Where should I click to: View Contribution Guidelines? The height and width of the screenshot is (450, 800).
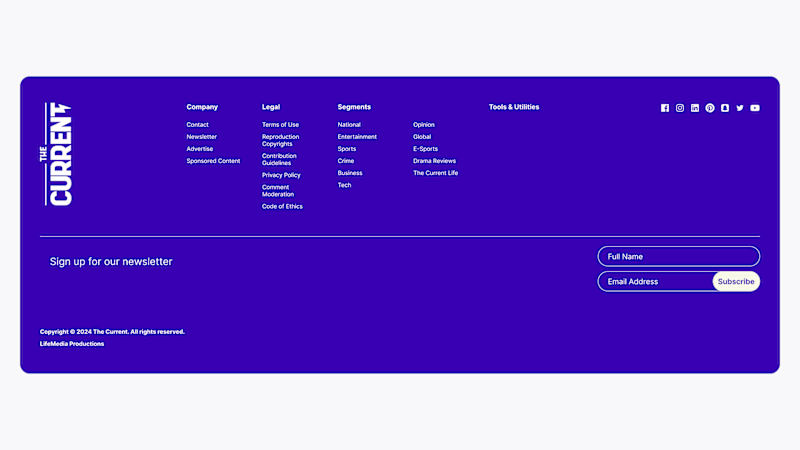(279, 159)
